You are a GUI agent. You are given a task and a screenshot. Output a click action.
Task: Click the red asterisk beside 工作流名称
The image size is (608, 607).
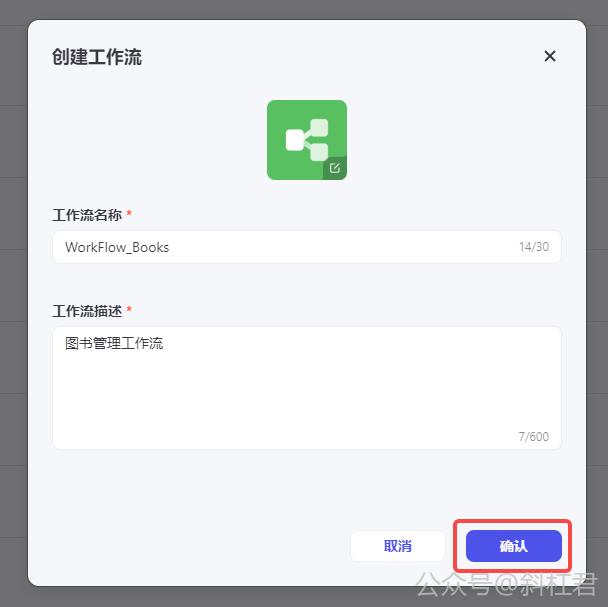pos(129,213)
